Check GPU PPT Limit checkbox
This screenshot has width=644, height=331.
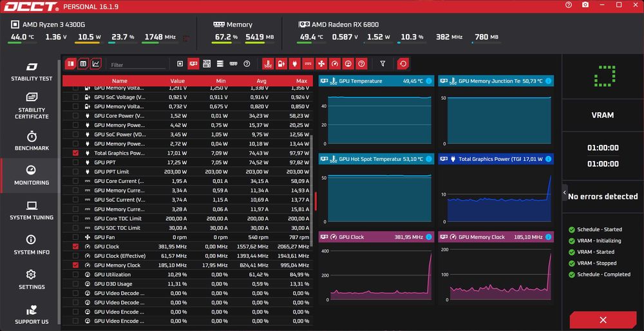[75, 172]
